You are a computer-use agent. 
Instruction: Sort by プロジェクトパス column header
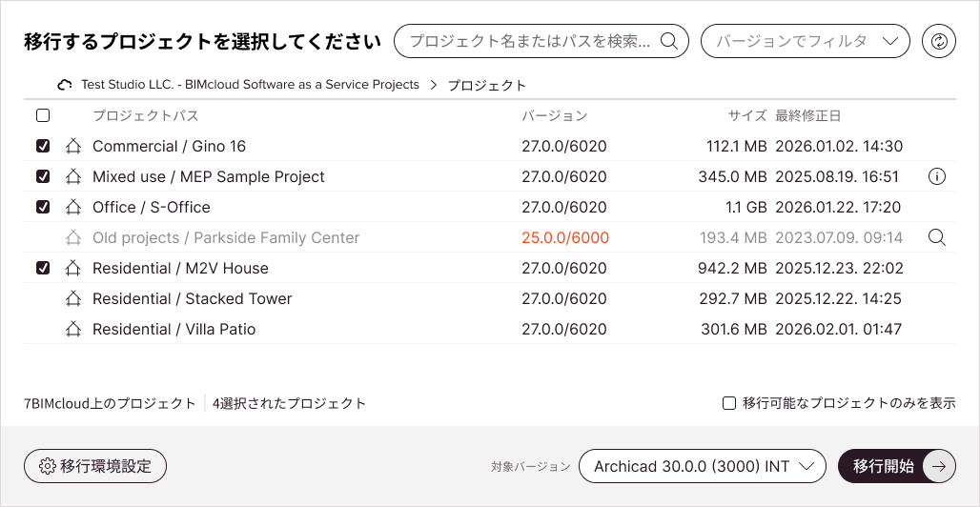[146, 115]
